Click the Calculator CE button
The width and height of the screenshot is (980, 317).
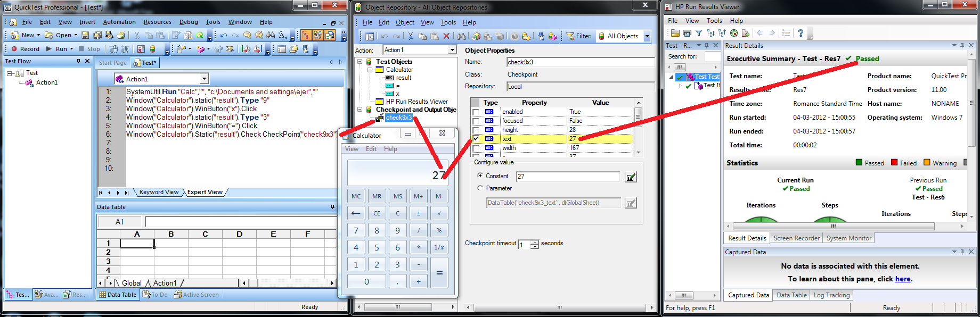[377, 213]
